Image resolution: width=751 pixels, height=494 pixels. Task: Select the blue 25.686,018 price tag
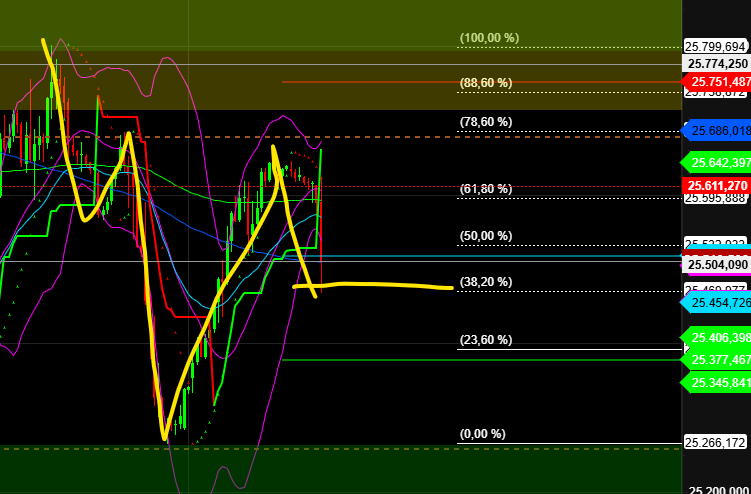click(x=716, y=131)
